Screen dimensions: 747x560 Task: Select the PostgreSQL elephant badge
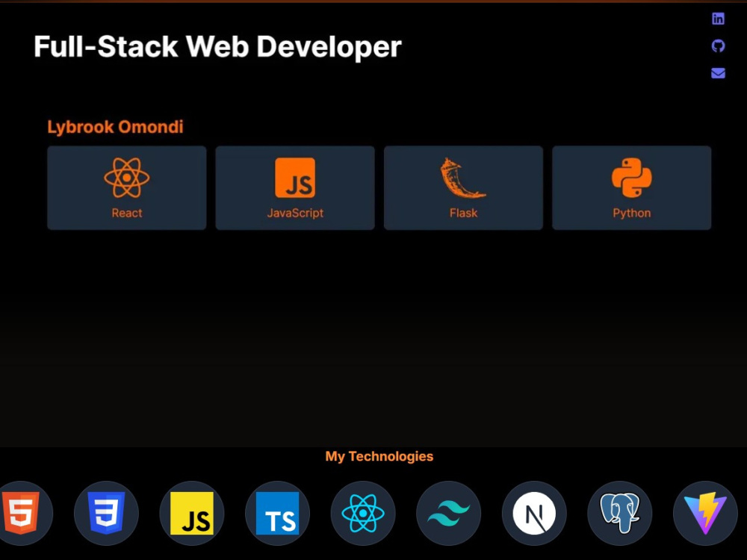point(620,514)
